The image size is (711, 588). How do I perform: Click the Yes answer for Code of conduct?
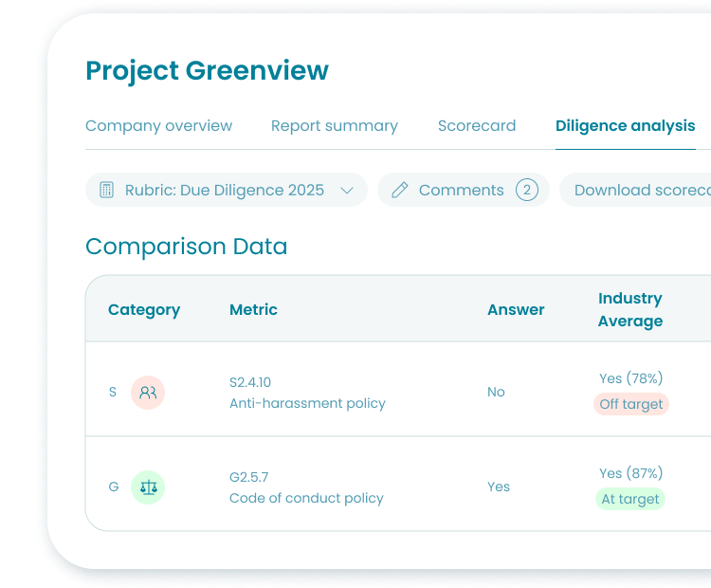pyautogui.click(x=499, y=487)
